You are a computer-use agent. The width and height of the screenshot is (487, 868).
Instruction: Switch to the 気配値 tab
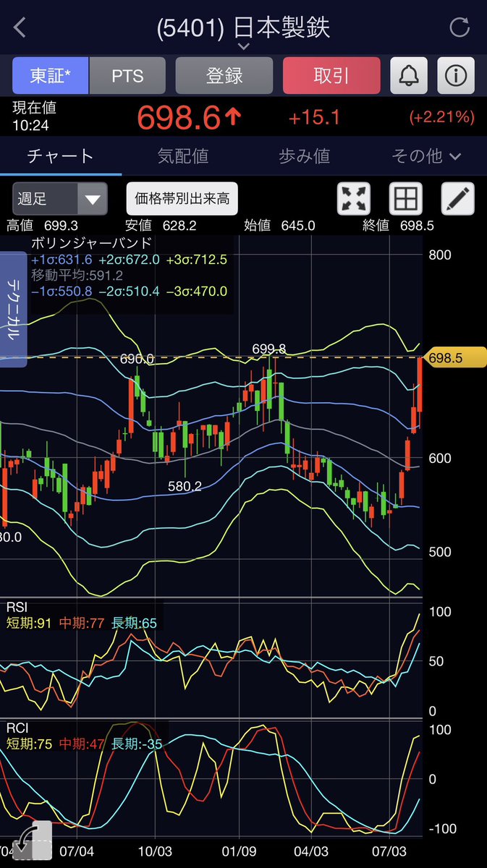(x=183, y=156)
